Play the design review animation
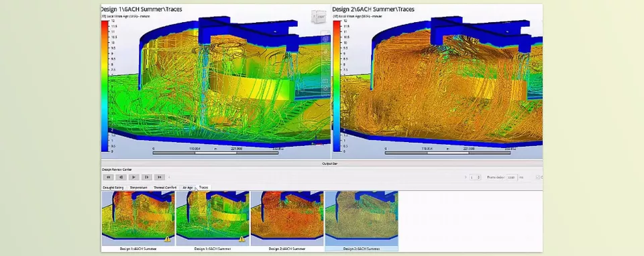This screenshot has height=256, width=644. 133,177
